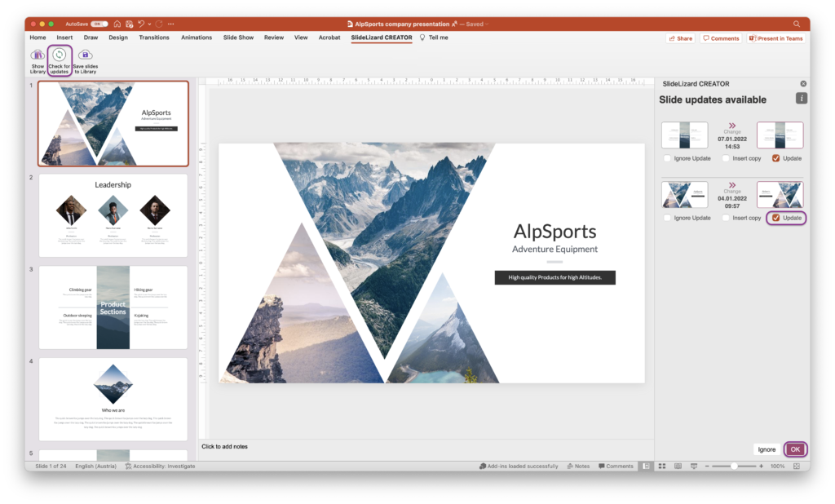Click the 100% zoom level
This screenshot has width=835, height=504.
pyautogui.click(x=777, y=466)
